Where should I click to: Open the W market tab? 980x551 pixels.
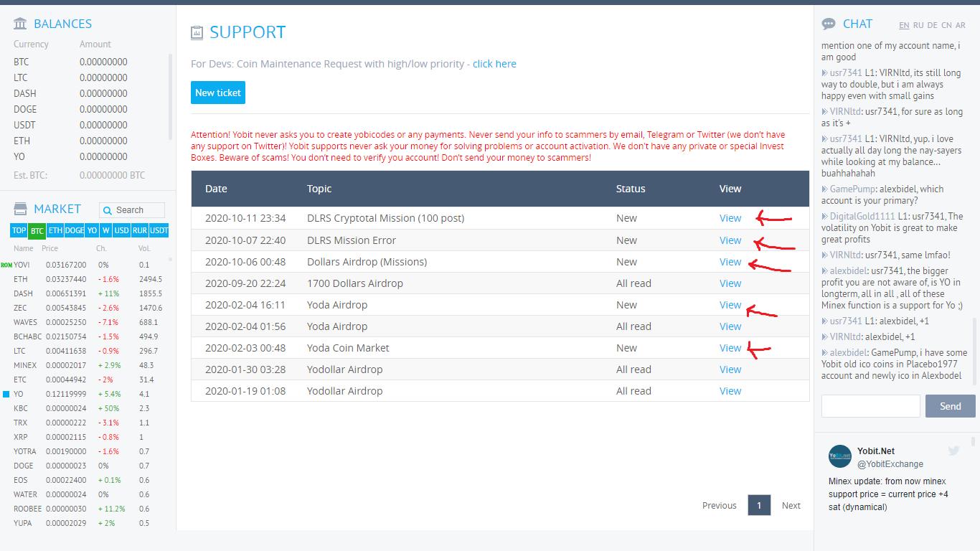coord(105,230)
